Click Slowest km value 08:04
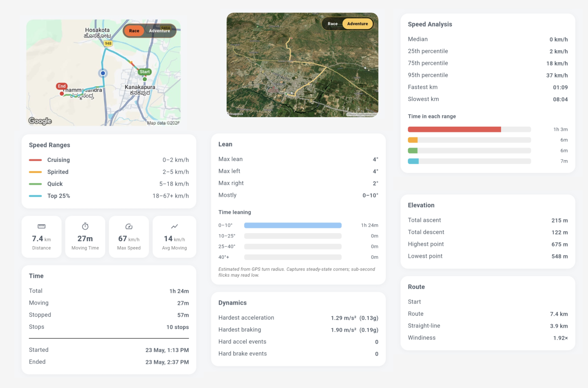The height and width of the screenshot is (388, 588). click(x=560, y=100)
